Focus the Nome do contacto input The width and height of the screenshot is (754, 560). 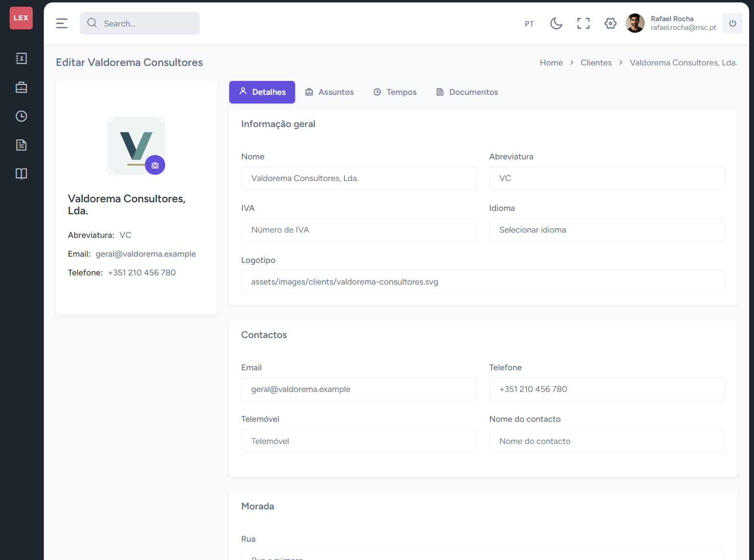pos(607,441)
